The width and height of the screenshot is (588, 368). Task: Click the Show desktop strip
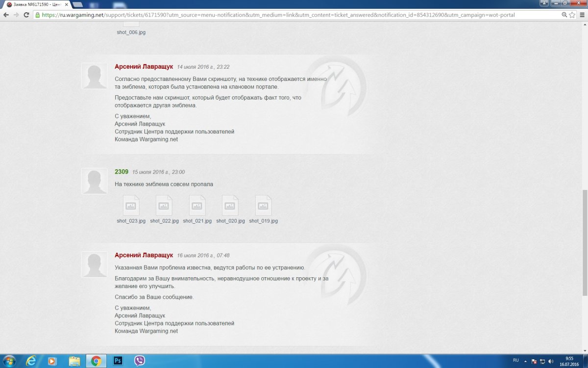tap(585, 361)
